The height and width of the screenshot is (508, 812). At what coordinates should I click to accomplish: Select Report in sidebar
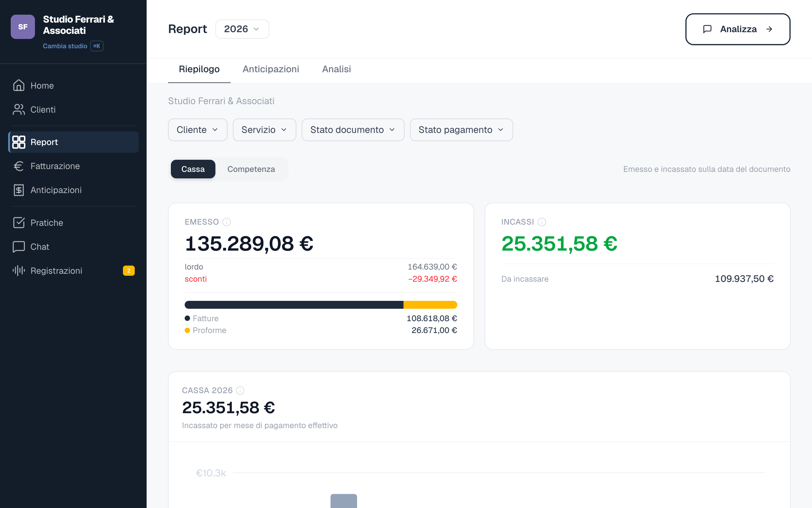coord(74,142)
